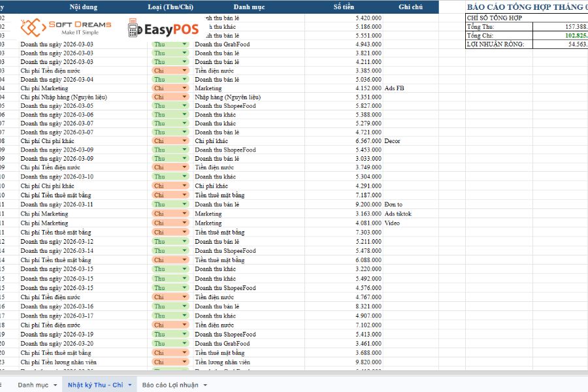Select the Danh mục column header cell
Image resolution: width=588 pixels, height=392 pixels.
pos(249,7)
